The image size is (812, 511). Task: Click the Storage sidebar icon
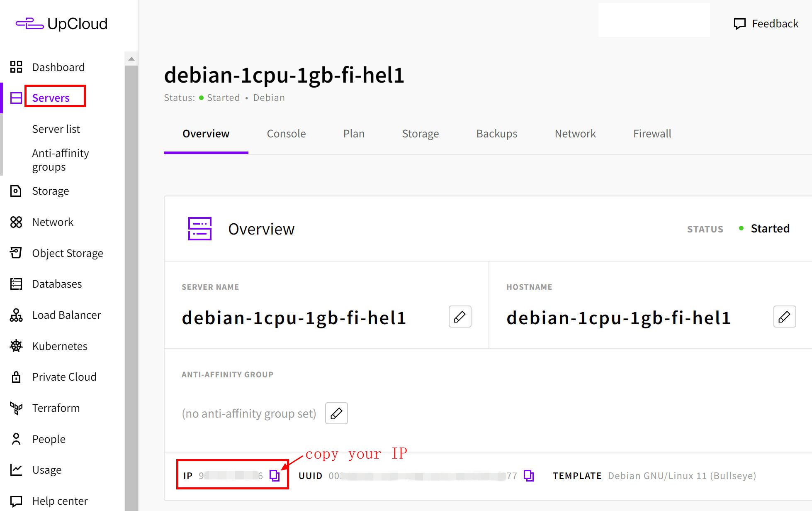click(16, 191)
